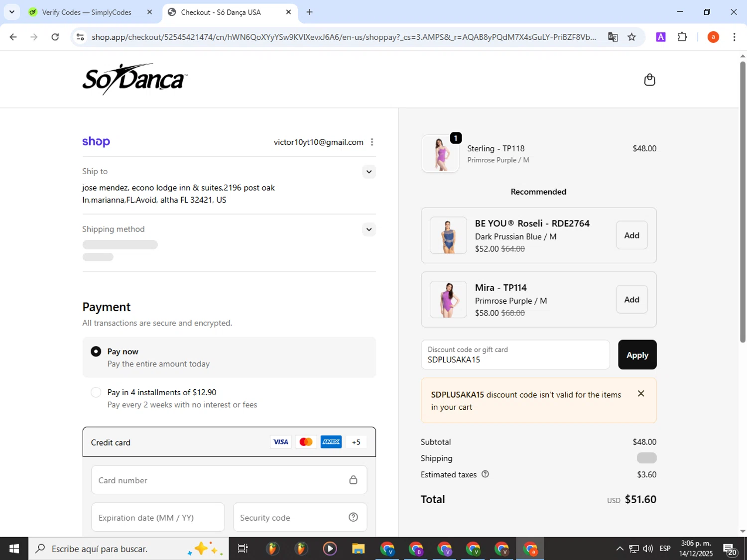This screenshot has height=560, width=747.
Task: Open the taskbar media player icon
Action: pyautogui.click(x=330, y=549)
